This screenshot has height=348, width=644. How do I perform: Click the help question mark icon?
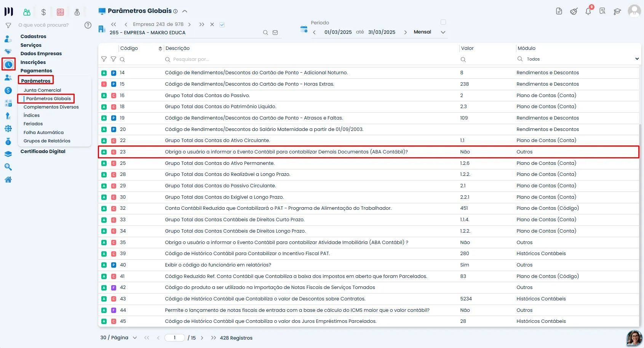[x=88, y=25]
